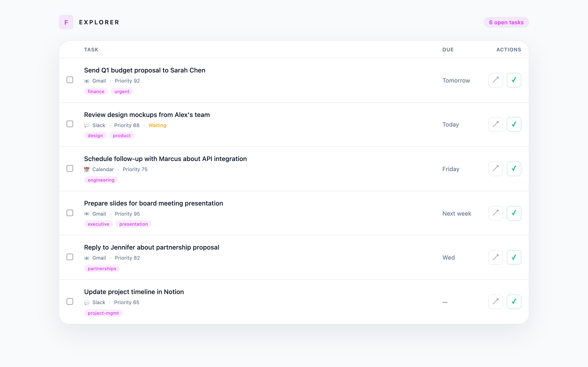
Task: Open the Schedule follow-up with Marcus title
Action: (x=165, y=159)
